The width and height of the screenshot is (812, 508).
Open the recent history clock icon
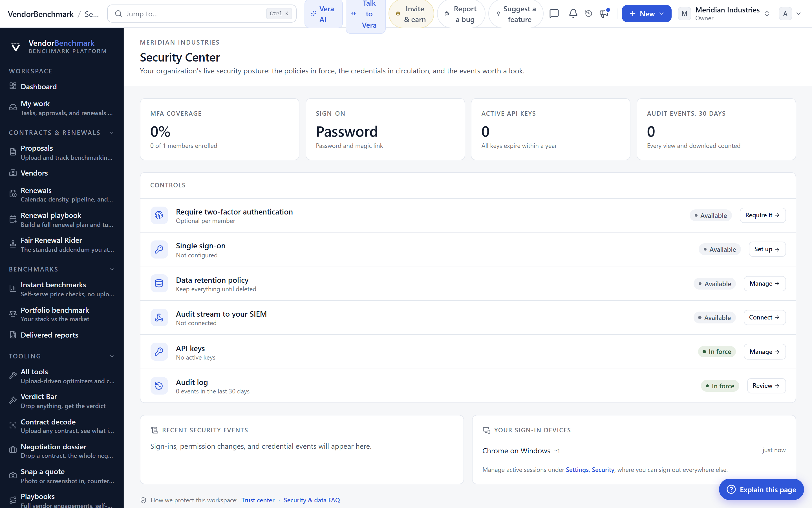coord(588,14)
